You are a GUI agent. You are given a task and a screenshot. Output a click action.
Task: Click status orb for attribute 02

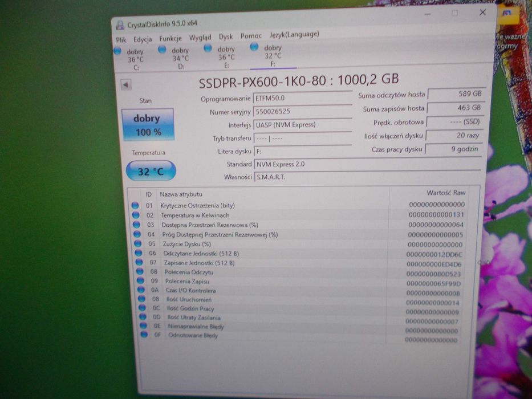click(136, 215)
